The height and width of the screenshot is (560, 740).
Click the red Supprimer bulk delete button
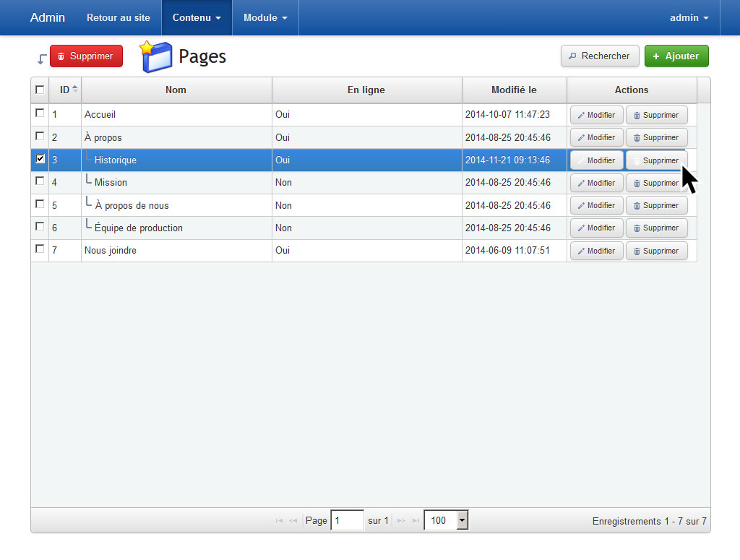click(86, 56)
